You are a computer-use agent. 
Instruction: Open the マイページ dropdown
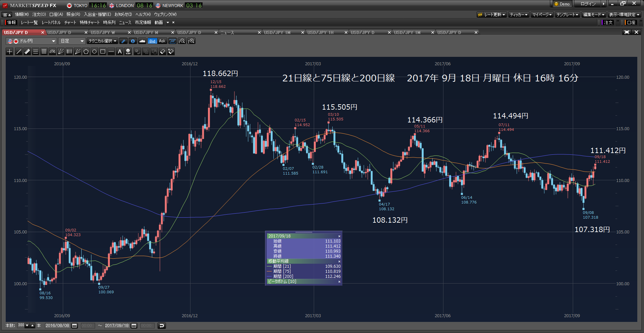pos(542,15)
